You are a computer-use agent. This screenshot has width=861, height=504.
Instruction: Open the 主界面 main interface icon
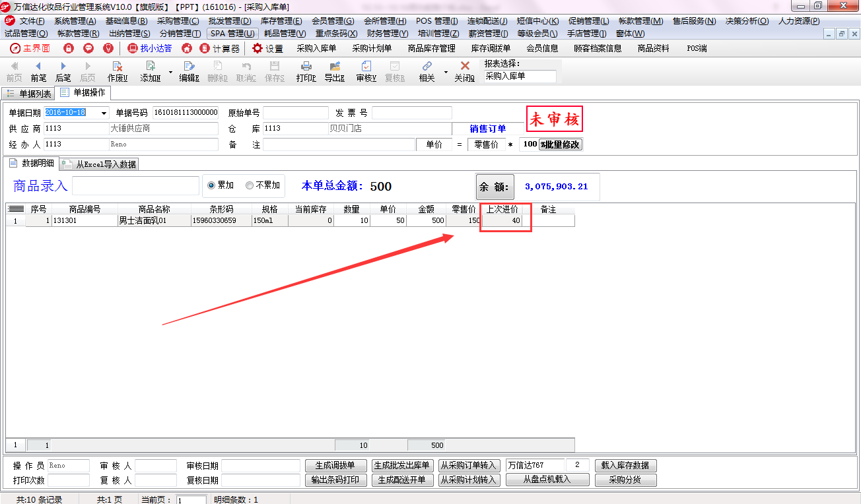click(30, 48)
